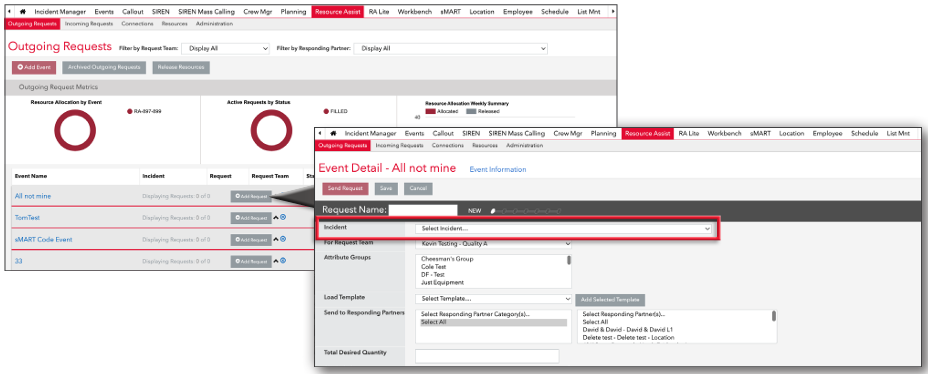Select Just Equipment in Attribute Groups
The width and height of the screenshot is (928, 374).
(442, 283)
